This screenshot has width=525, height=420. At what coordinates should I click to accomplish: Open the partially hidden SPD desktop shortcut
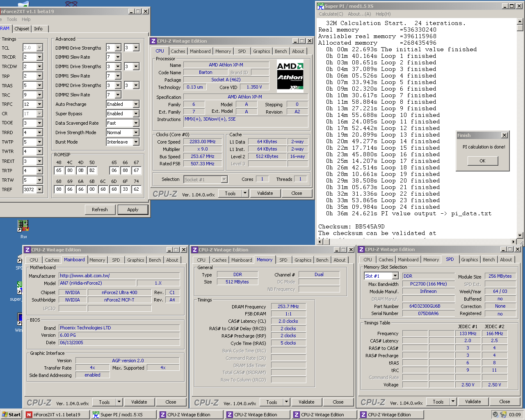pos(20,259)
